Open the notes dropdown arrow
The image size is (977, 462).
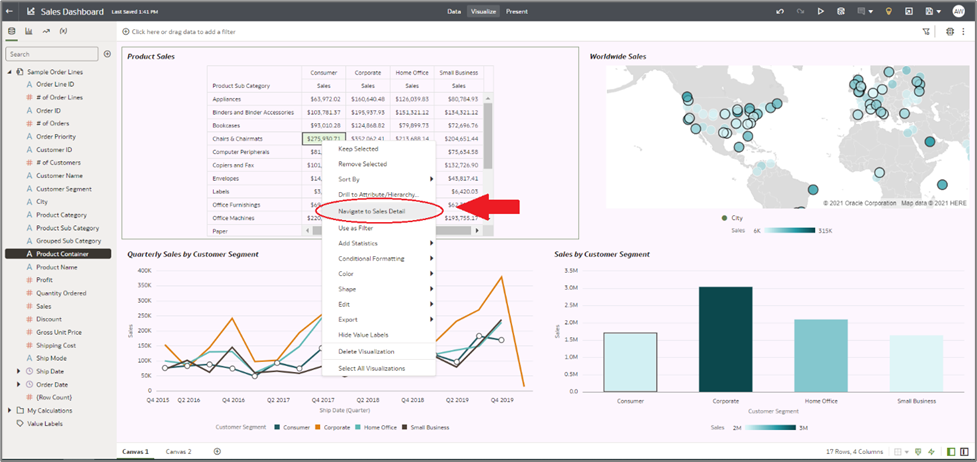click(x=870, y=11)
